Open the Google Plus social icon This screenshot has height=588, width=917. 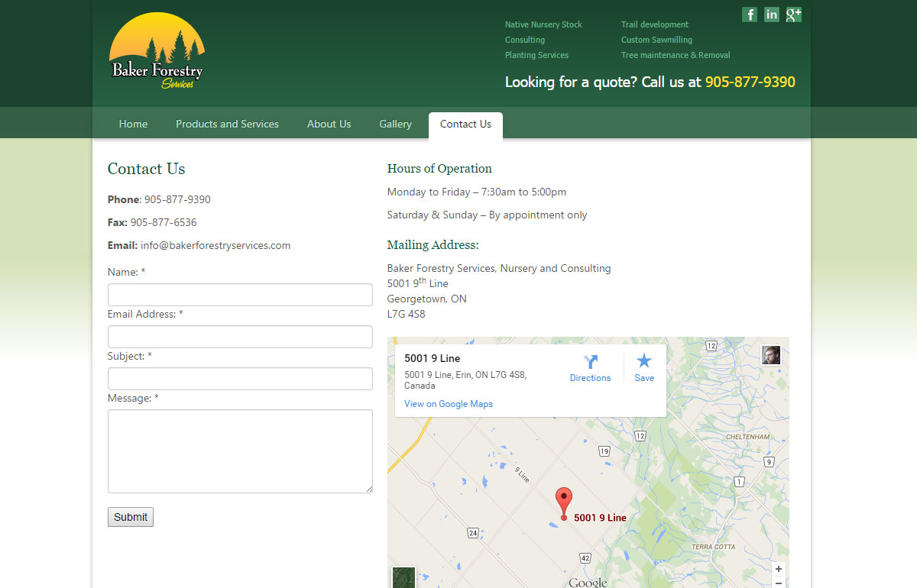click(x=794, y=15)
